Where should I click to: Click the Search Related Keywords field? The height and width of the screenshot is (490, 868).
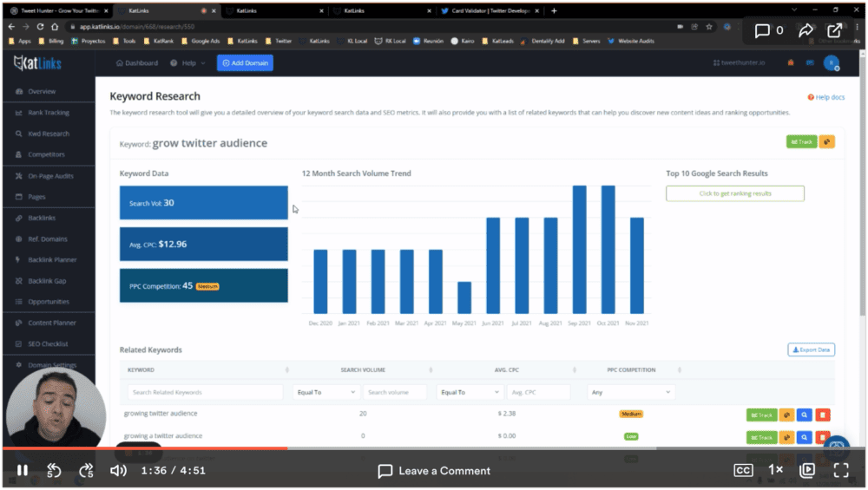(x=205, y=392)
